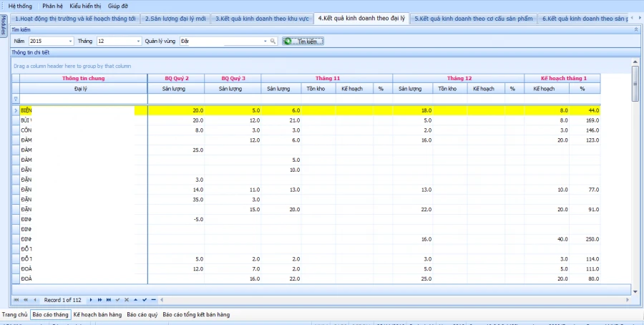Open the Kế hoạch bán hàng bottom tab
Image resolution: width=644 pixels, height=325 pixels.
[97, 315]
